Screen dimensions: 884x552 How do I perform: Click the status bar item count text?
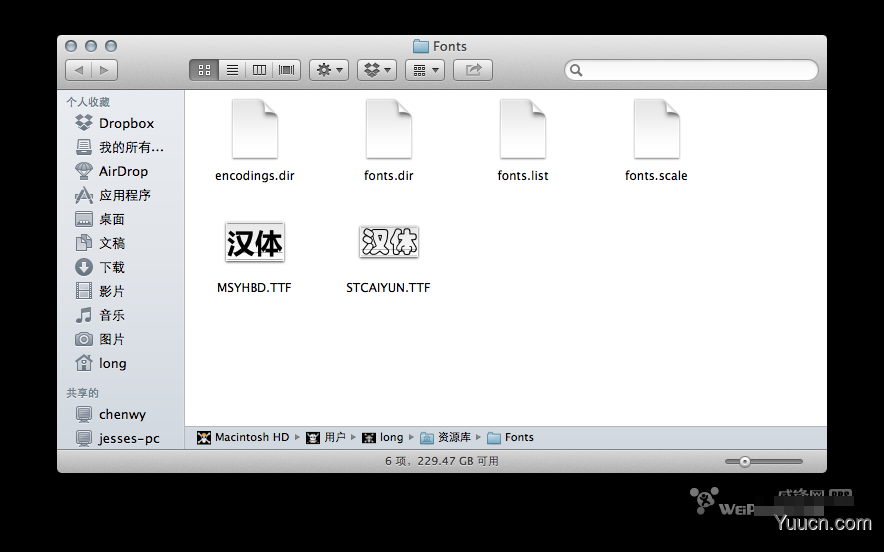[x=442, y=461]
